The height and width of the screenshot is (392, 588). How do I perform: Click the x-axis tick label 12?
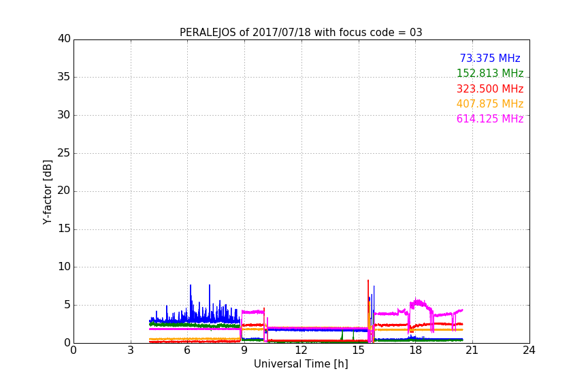pyautogui.click(x=301, y=350)
